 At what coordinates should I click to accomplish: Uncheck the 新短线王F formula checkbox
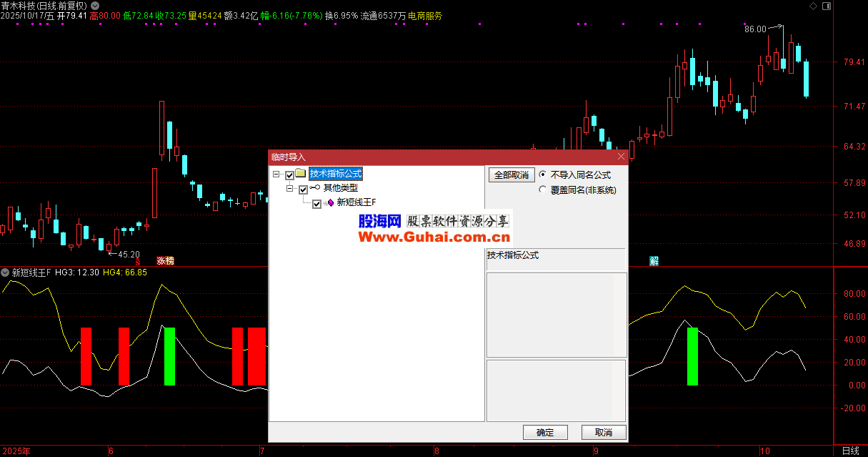(x=316, y=204)
